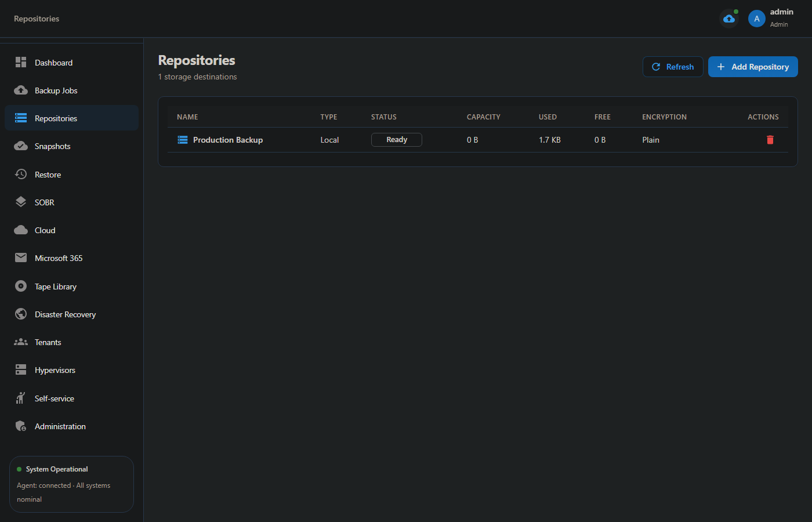Image resolution: width=812 pixels, height=522 pixels.
Task: Click the NAME column header
Action: click(187, 117)
